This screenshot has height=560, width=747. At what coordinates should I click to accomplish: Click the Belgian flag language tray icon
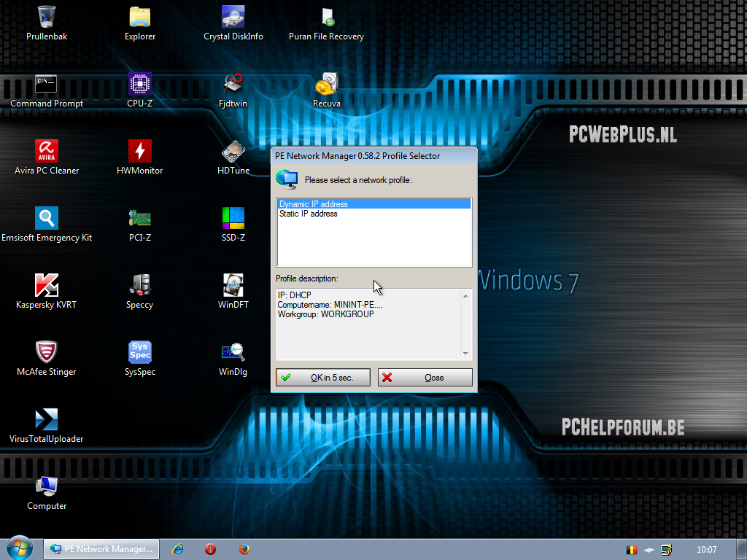point(632,550)
